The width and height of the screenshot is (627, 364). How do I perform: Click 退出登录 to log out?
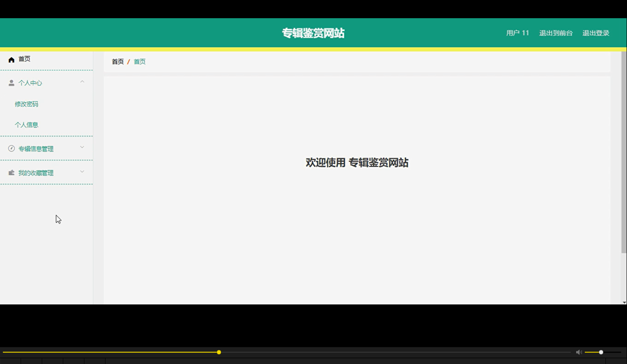pos(596,33)
